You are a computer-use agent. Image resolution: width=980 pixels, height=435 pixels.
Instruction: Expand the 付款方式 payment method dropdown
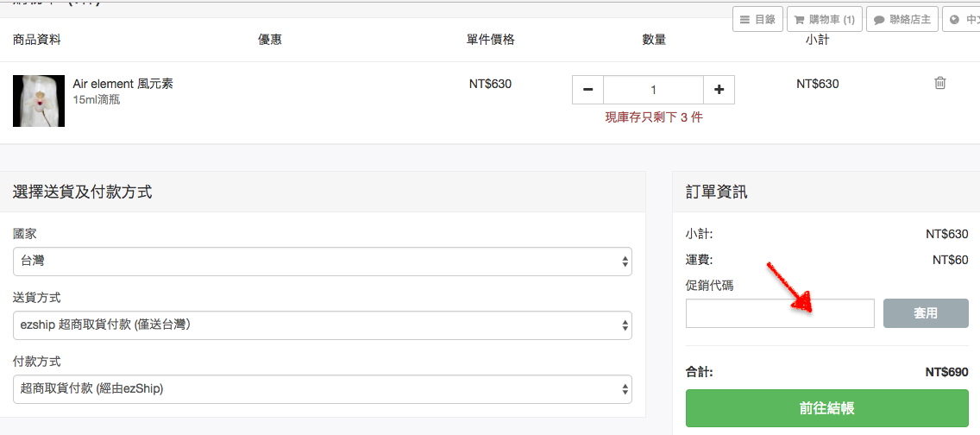tap(322, 388)
